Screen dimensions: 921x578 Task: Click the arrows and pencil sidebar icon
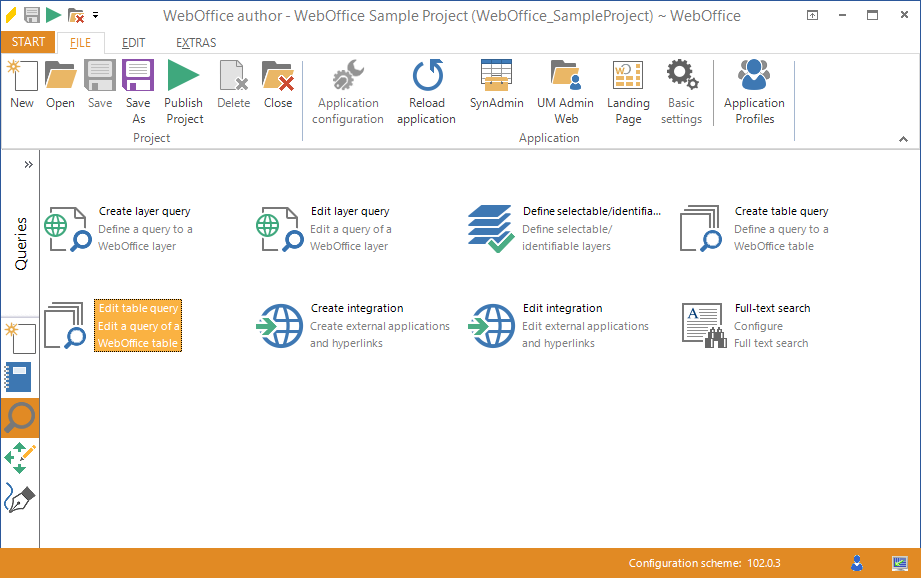click(20, 458)
